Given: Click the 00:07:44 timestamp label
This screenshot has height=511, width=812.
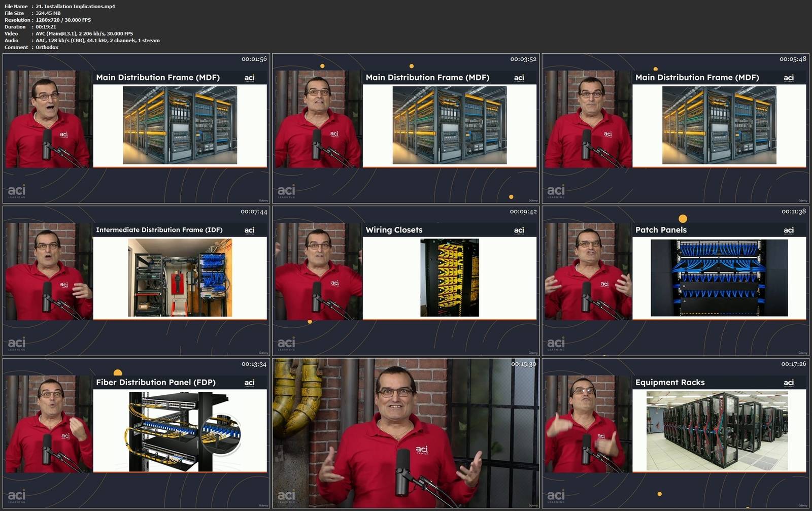Looking at the screenshot, I should (x=254, y=212).
